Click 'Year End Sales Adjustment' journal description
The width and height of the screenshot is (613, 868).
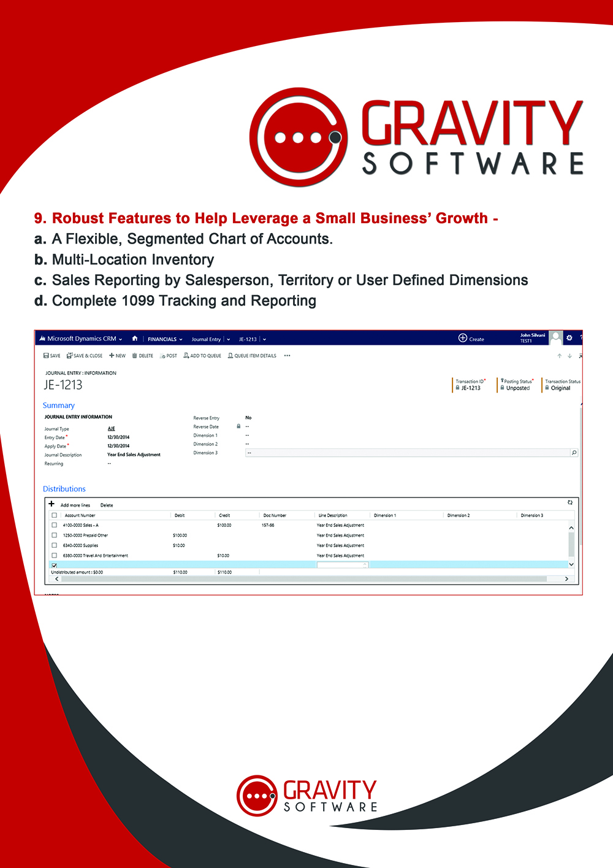click(x=134, y=455)
